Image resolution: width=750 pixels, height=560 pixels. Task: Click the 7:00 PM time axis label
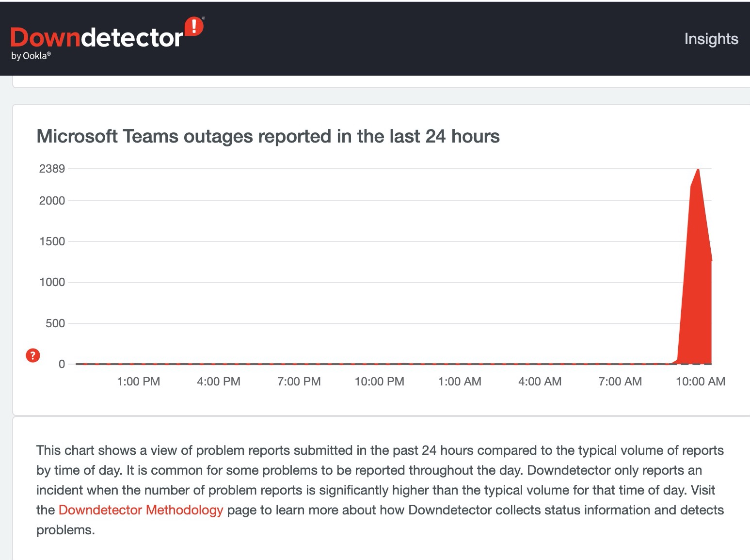299,382
